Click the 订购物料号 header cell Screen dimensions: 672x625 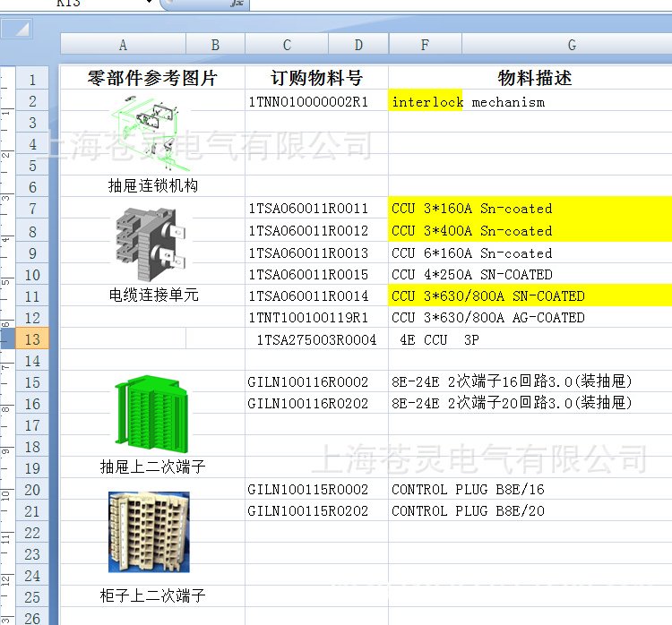(x=316, y=78)
